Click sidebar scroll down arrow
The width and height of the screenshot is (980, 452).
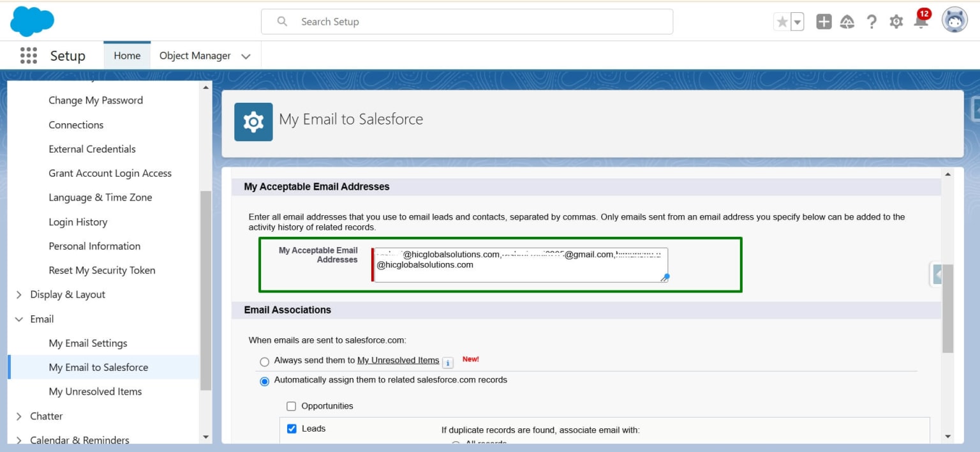pyautogui.click(x=205, y=437)
